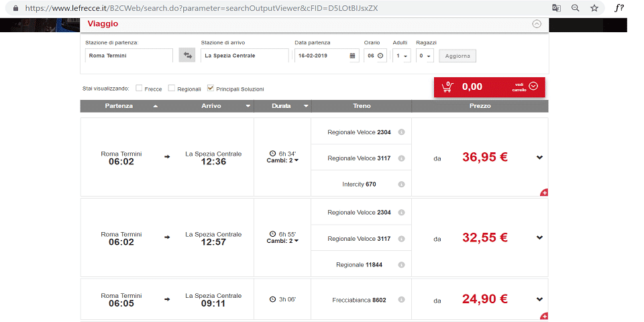Expand Cambi: 2 for the 12:57 arrival
Screen dimensions: 644x322
[x=282, y=241]
